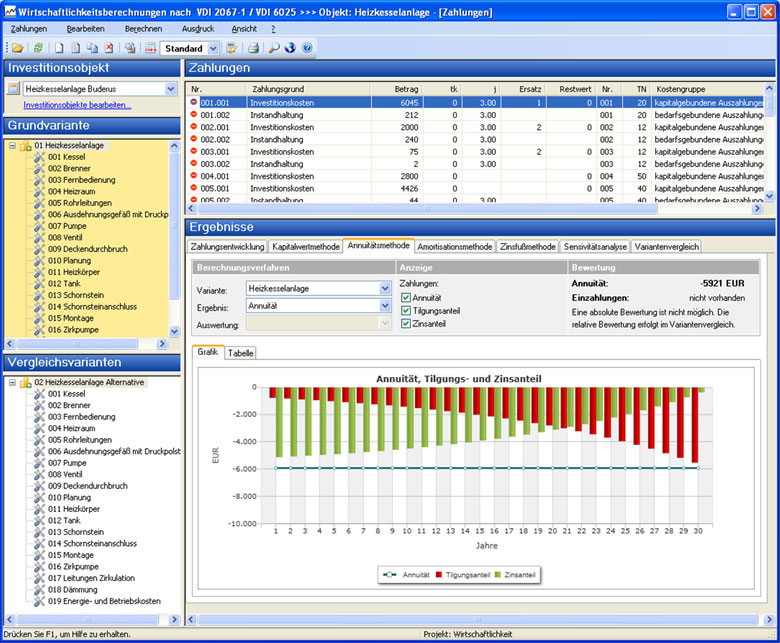The image size is (780, 643).
Task: Click the Investitionsobjekte bearbeiten link
Action: (77, 104)
